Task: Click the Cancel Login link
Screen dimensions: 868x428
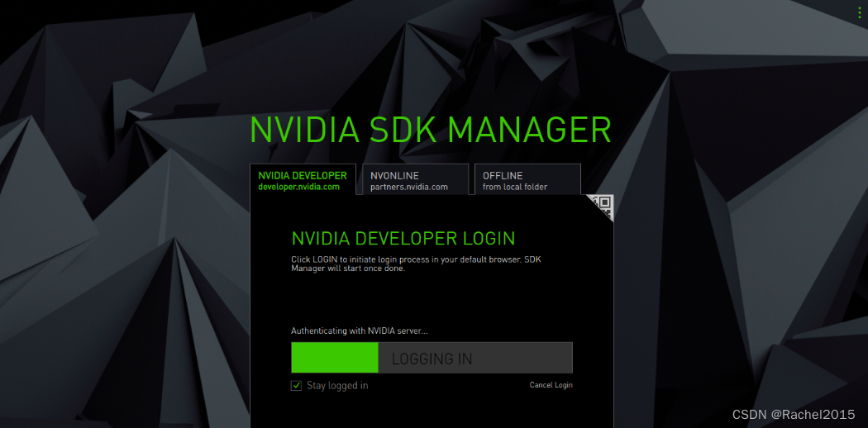Action: (551, 385)
